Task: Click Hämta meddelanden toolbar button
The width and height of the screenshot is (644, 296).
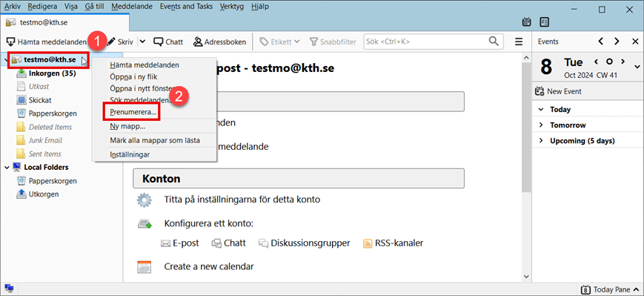Action: pos(47,42)
